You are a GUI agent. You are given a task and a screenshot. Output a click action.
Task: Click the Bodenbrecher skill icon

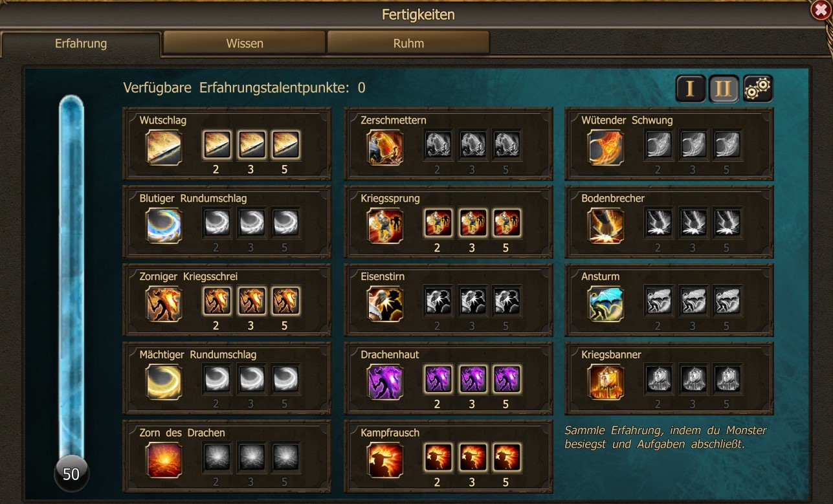(606, 225)
